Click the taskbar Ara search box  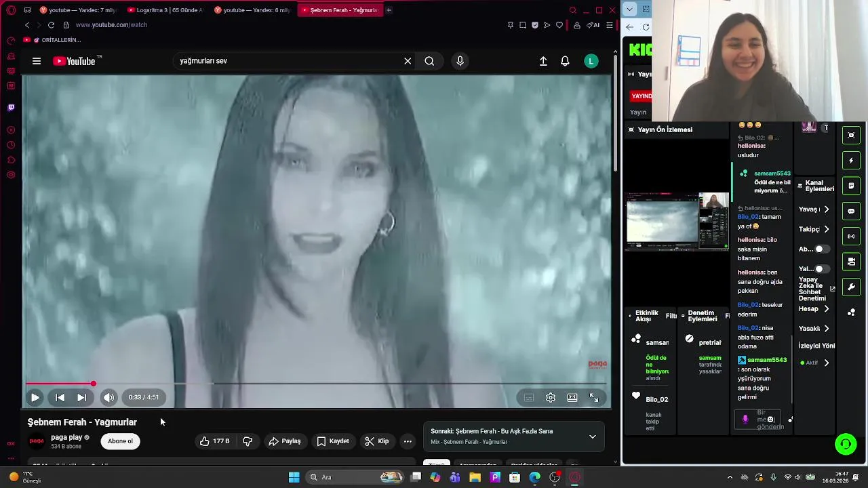pos(355,477)
